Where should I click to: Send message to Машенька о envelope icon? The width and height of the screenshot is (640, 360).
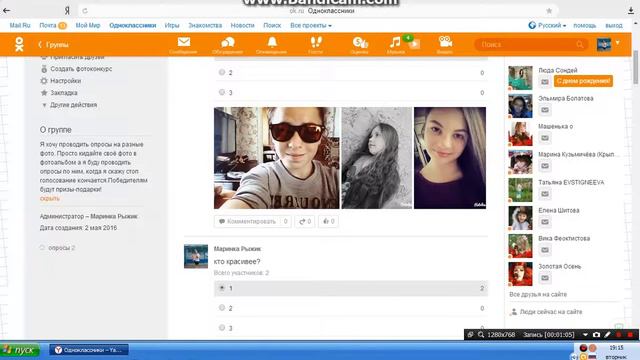pos(544,138)
